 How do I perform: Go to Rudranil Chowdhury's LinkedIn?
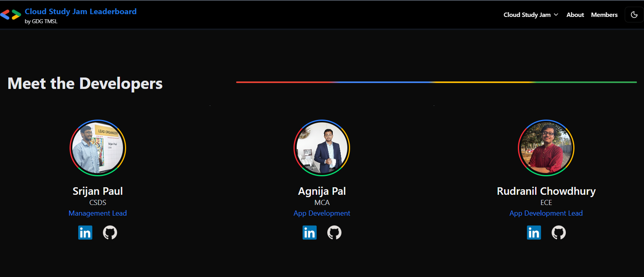534,233
